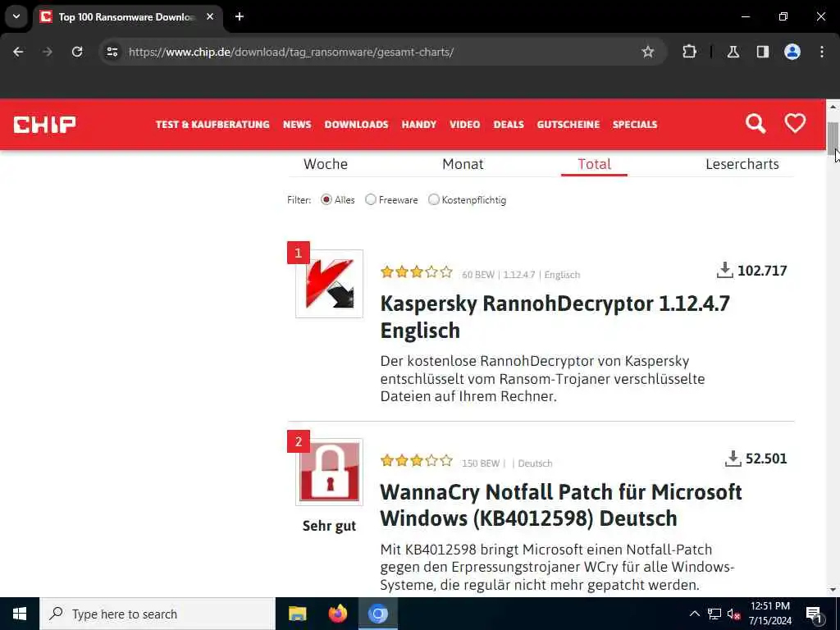Open the notification center icon
The image size is (840, 630).
pyautogui.click(x=814, y=614)
